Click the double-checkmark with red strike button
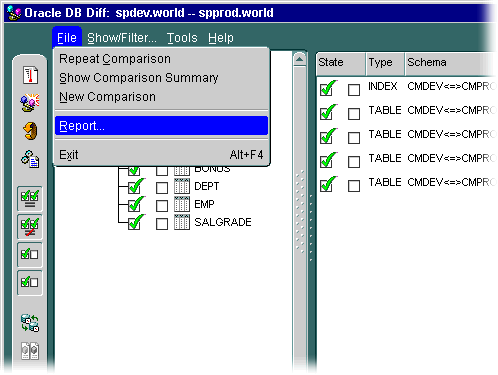 point(30,227)
